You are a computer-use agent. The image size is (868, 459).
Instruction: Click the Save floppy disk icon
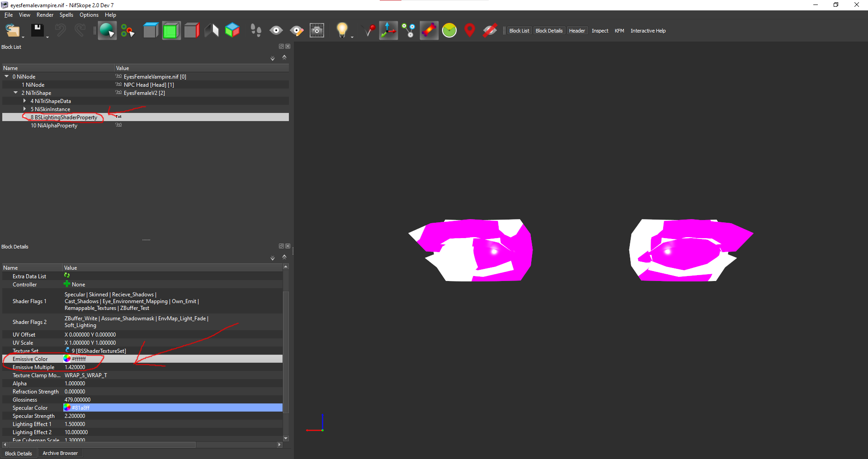37,31
